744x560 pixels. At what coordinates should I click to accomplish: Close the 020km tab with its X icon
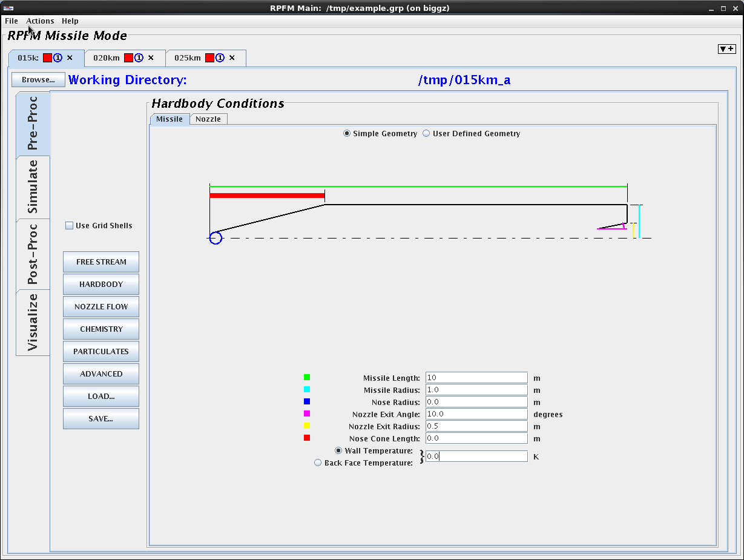(x=151, y=58)
